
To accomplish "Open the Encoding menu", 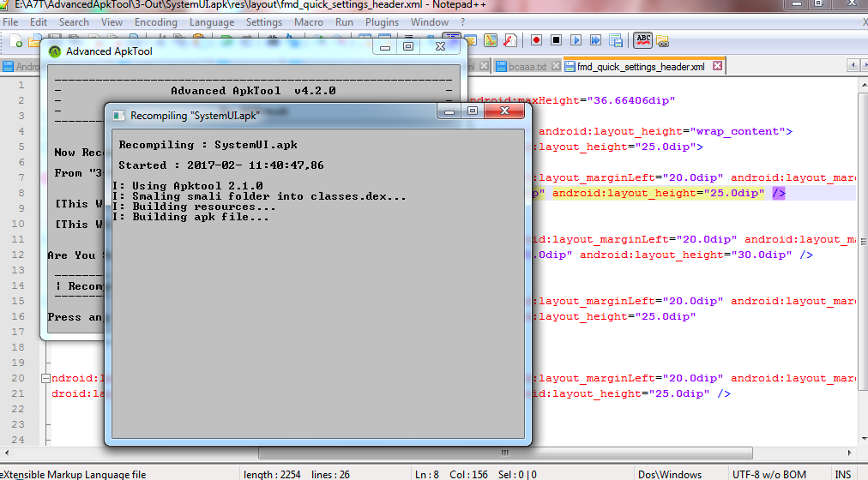I will pyautogui.click(x=156, y=22).
